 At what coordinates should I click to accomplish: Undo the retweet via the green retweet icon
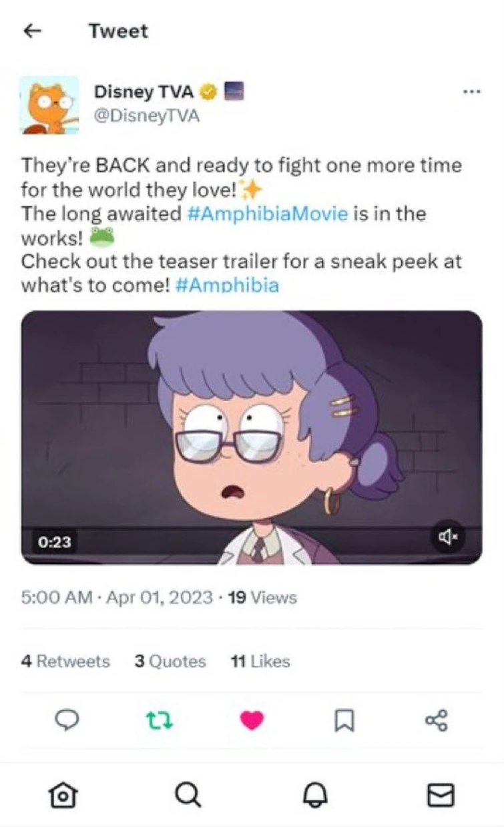pos(158,720)
